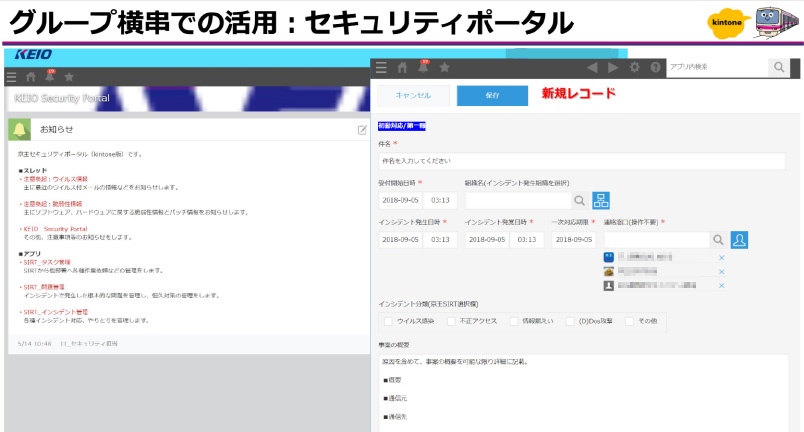The height and width of the screenshot is (432, 804).
Task: Click the home icon in right toolbar
Action: pyautogui.click(x=402, y=67)
